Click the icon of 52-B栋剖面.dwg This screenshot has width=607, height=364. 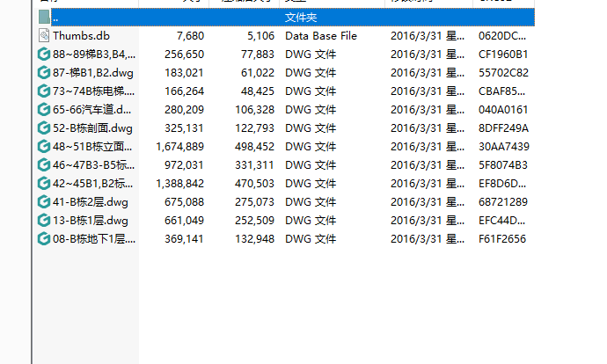coord(44,127)
